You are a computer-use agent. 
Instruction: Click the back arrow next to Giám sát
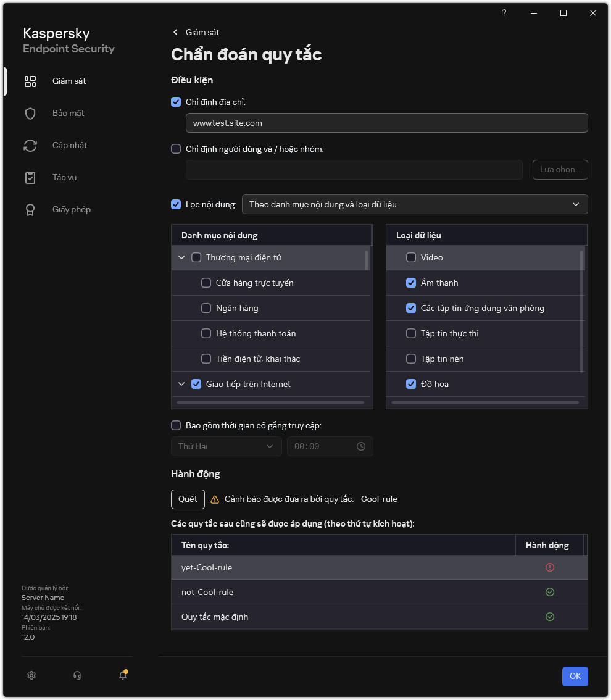pos(175,32)
